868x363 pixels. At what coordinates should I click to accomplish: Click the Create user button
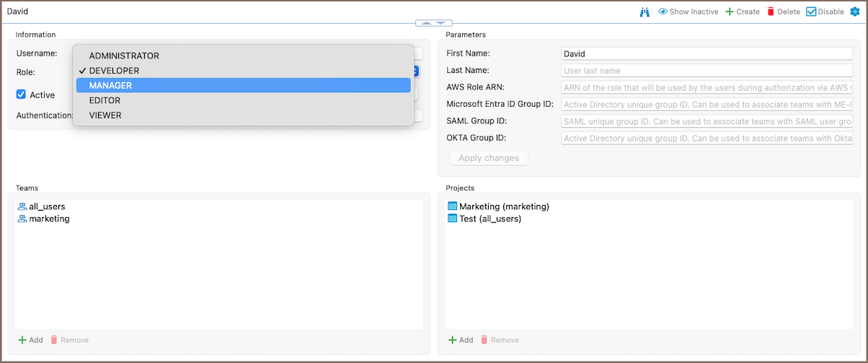click(743, 12)
